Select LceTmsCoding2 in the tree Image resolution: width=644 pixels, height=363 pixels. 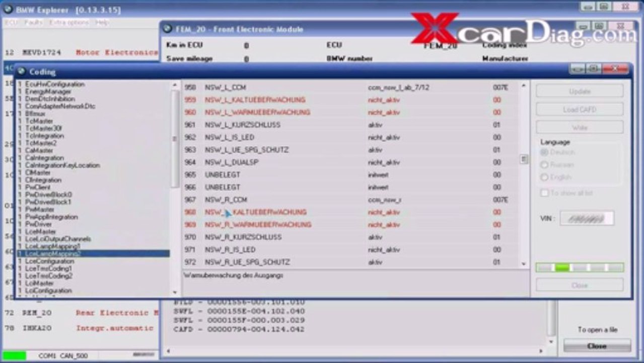pyautogui.click(x=49, y=276)
